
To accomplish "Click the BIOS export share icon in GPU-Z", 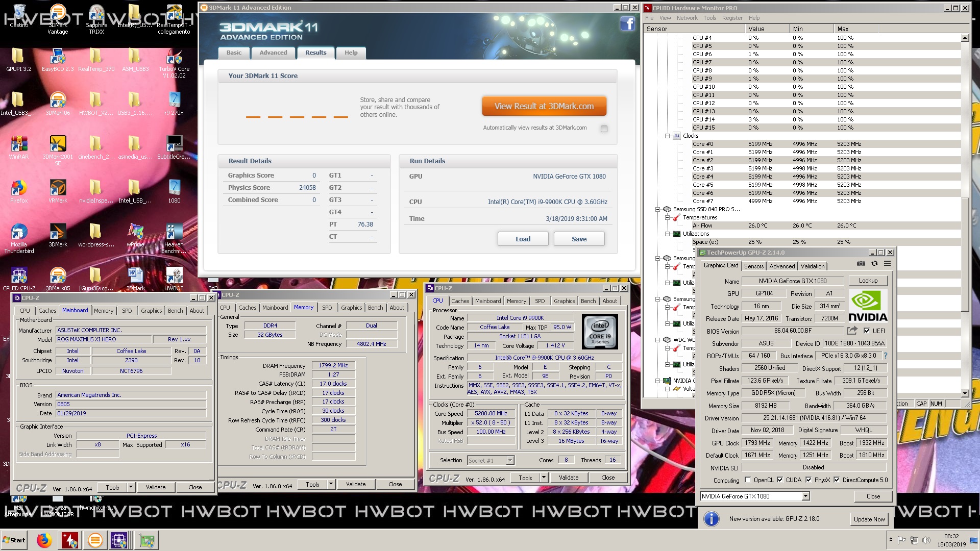I will point(852,331).
